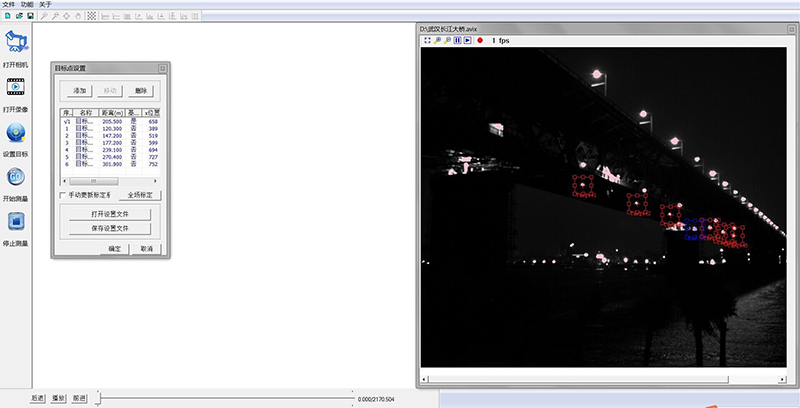This screenshot has height=408, width=800.
Task: Select the row with distance 120.300
Action: point(111,129)
